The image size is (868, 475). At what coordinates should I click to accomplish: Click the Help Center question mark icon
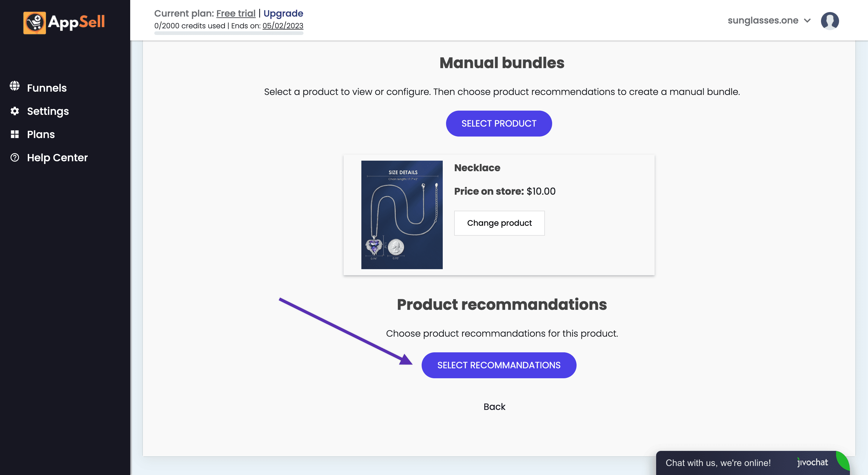pyautogui.click(x=14, y=157)
